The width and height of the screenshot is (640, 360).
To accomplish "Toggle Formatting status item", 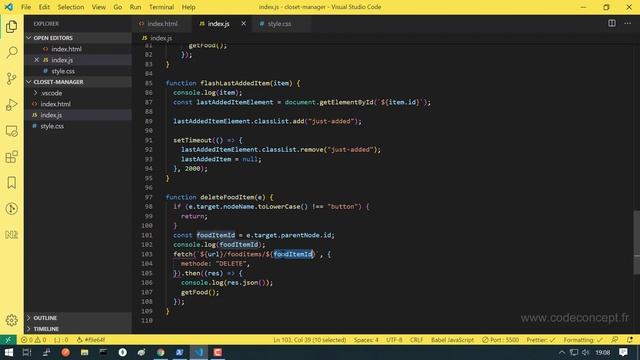I will pos(583,340).
